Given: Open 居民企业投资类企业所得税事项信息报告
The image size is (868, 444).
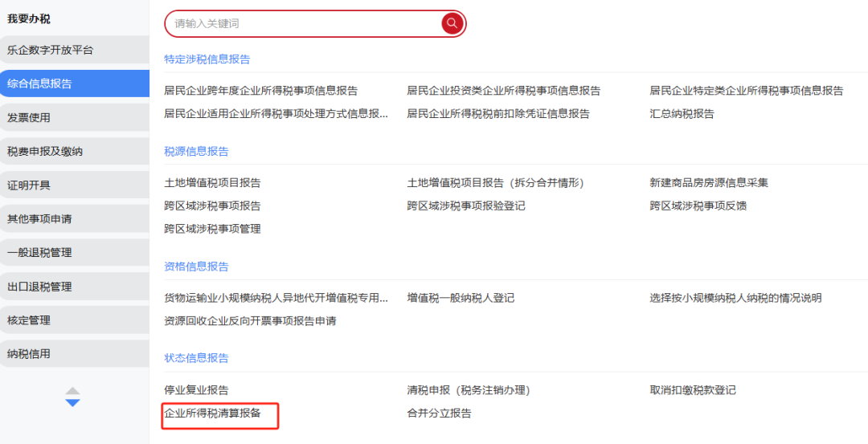Looking at the screenshot, I should 503,92.
